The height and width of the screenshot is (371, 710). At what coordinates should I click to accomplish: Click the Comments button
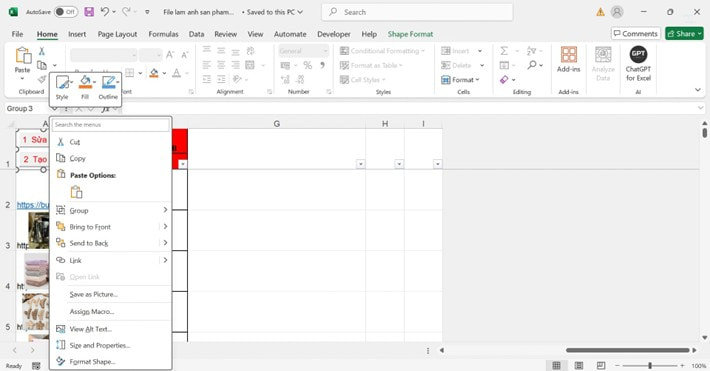pyautogui.click(x=636, y=34)
